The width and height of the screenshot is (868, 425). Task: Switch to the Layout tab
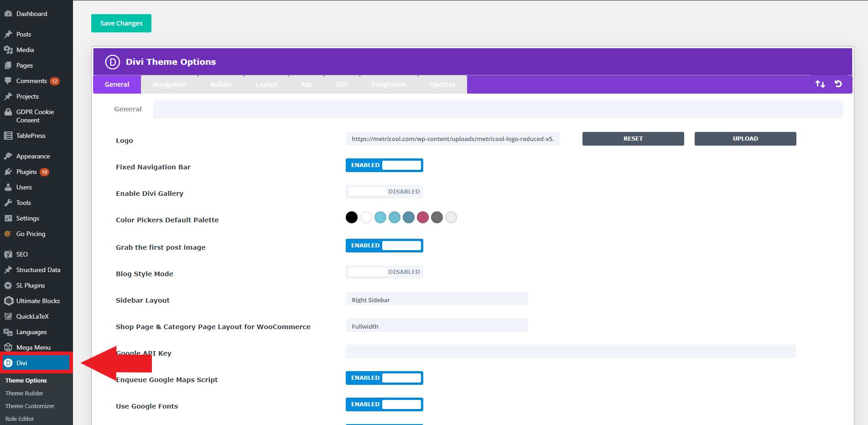click(266, 84)
